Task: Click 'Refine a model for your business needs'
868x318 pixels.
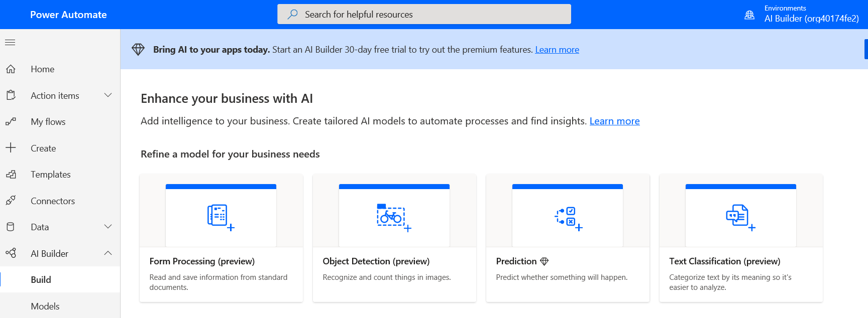Action: 230,154
